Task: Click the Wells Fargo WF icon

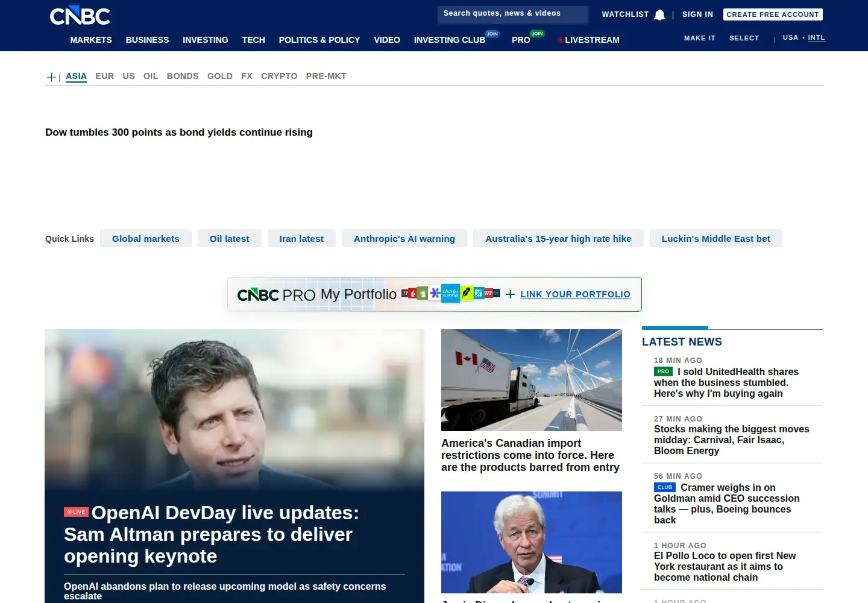Action: pos(489,293)
